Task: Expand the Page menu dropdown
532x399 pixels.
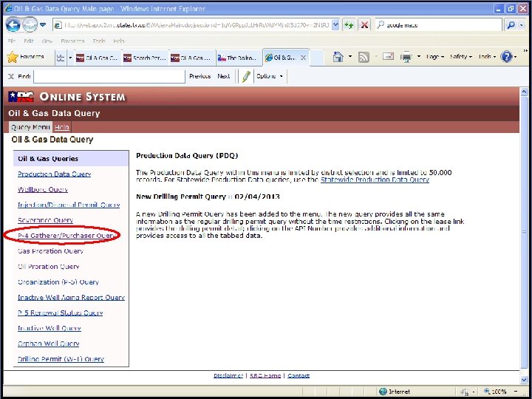Action: click(x=434, y=57)
